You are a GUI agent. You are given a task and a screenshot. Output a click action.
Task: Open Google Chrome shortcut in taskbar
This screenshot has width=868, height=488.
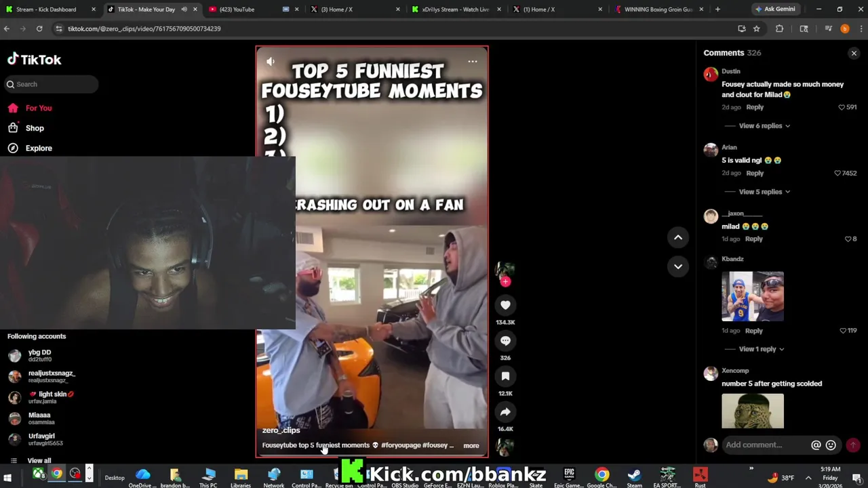[x=601, y=477]
